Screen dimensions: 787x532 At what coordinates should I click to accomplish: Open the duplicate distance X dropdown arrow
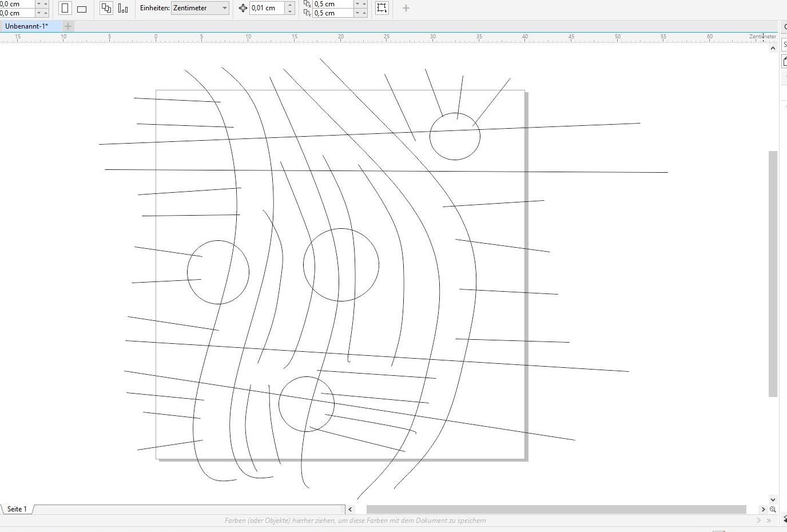click(x=358, y=3)
